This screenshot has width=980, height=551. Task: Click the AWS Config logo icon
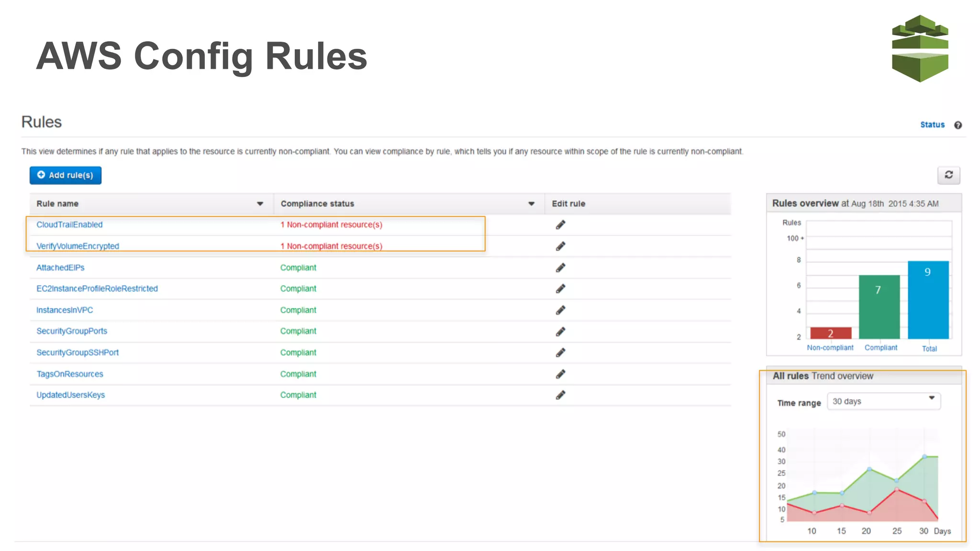point(920,48)
